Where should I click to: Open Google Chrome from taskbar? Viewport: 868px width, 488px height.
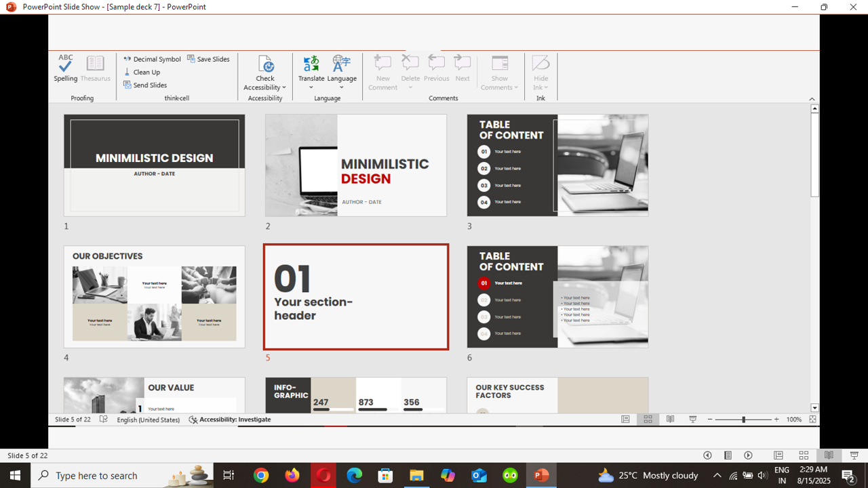[x=261, y=476]
